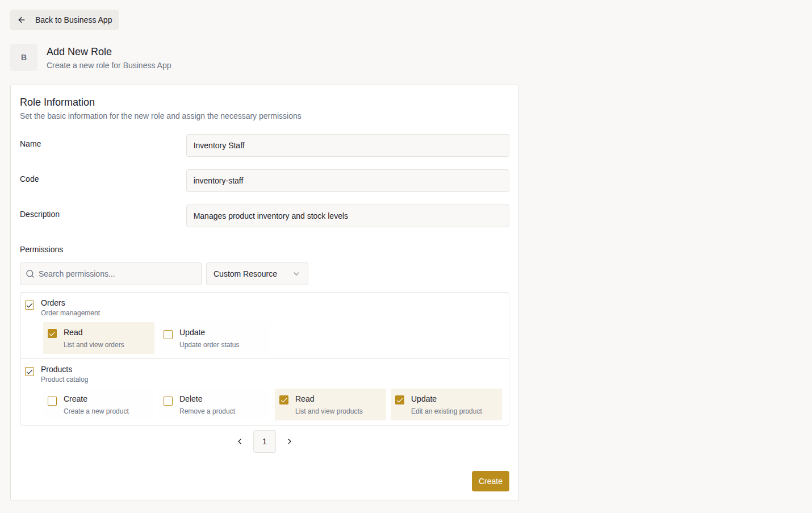Viewport: 812px width, 513px height.
Task: Click the 'Add New Role' heading
Action: point(79,52)
